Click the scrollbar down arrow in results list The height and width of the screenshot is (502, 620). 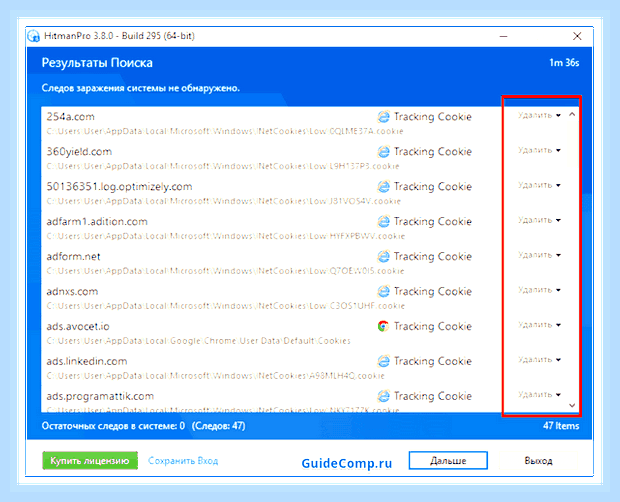pyautogui.click(x=572, y=405)
